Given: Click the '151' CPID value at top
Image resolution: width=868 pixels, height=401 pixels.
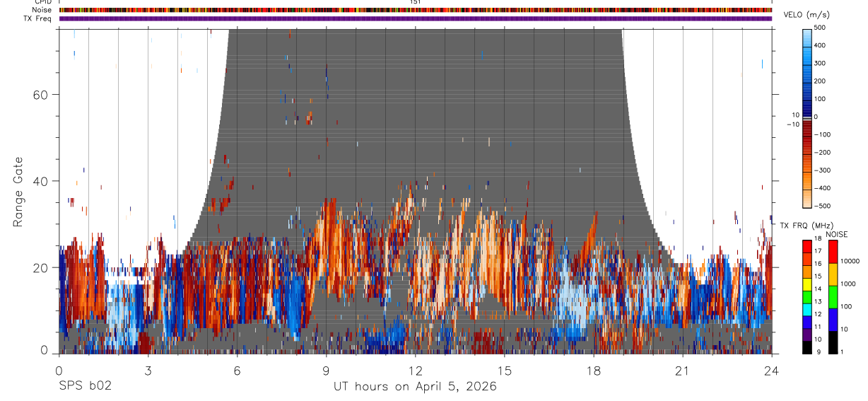Looking at the screenshot, I should [x=416, y=2].
